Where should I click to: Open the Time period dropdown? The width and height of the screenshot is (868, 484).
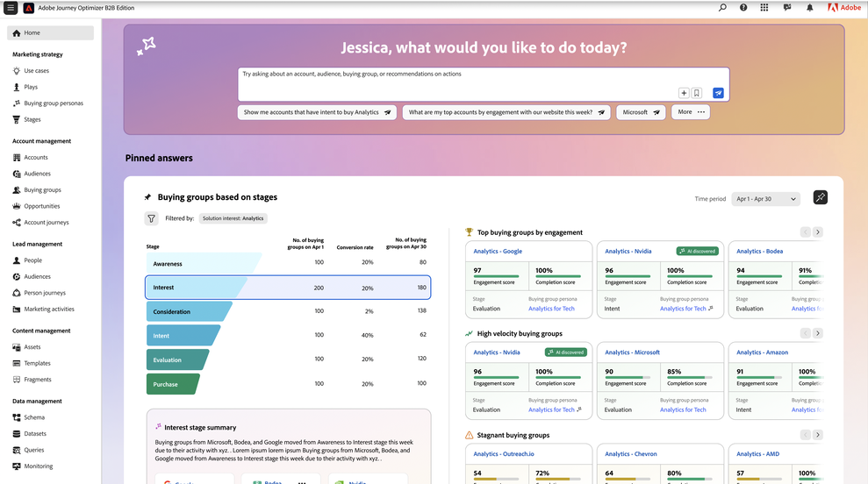point(766,198)
